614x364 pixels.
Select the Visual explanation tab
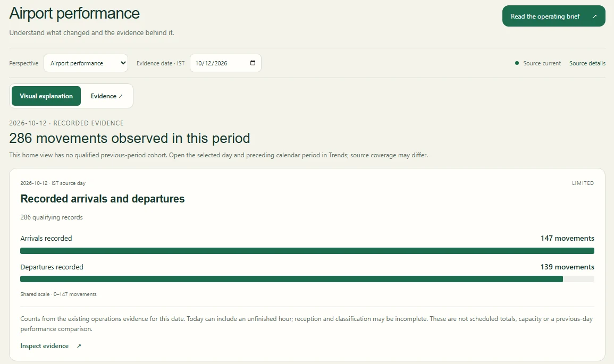[46, 96]
